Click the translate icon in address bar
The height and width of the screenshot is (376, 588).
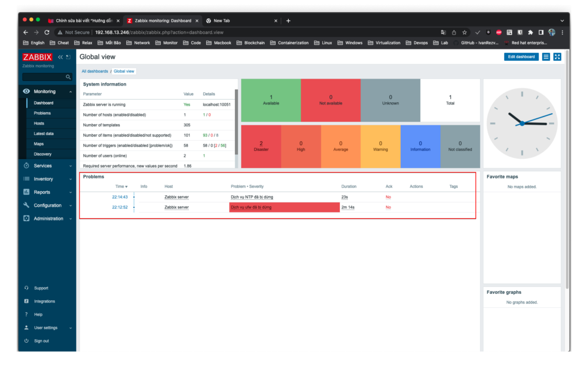pyautogui.click(x=443, y=32)
